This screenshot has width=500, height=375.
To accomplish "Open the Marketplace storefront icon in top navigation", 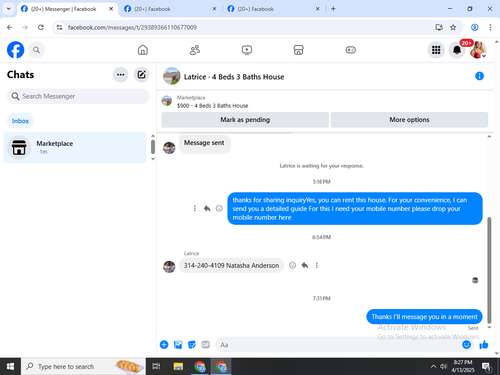I will click(x=298, y=50).
